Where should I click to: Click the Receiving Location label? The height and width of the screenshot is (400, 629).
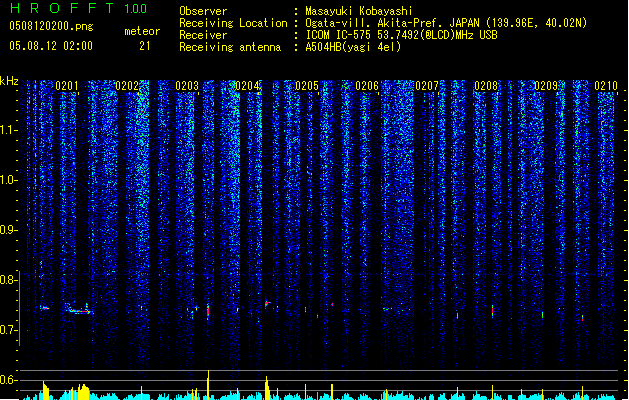233,23
